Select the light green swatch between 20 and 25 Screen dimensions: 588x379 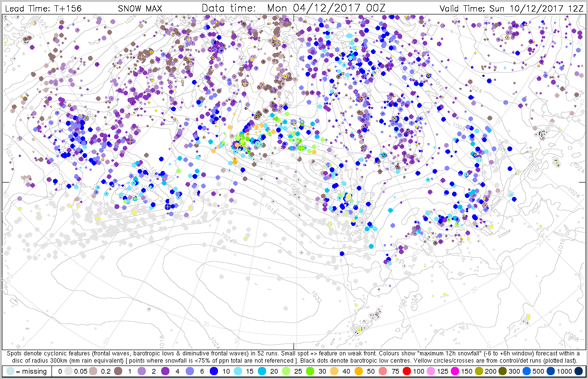click(x=286, y=371)
